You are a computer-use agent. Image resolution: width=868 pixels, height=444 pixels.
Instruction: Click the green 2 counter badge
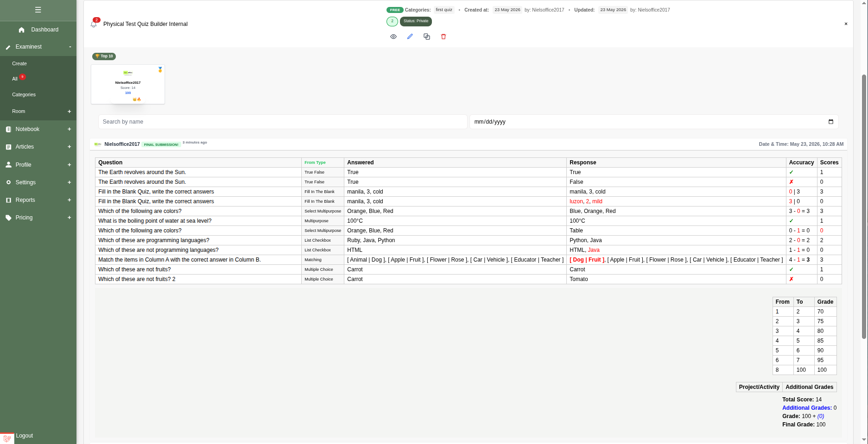pos(392,21)
